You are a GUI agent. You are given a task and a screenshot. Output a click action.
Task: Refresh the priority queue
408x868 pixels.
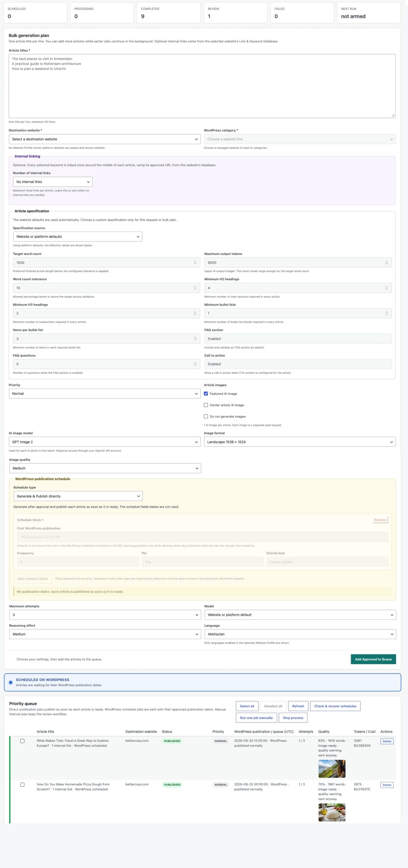(x=298, y=706)
